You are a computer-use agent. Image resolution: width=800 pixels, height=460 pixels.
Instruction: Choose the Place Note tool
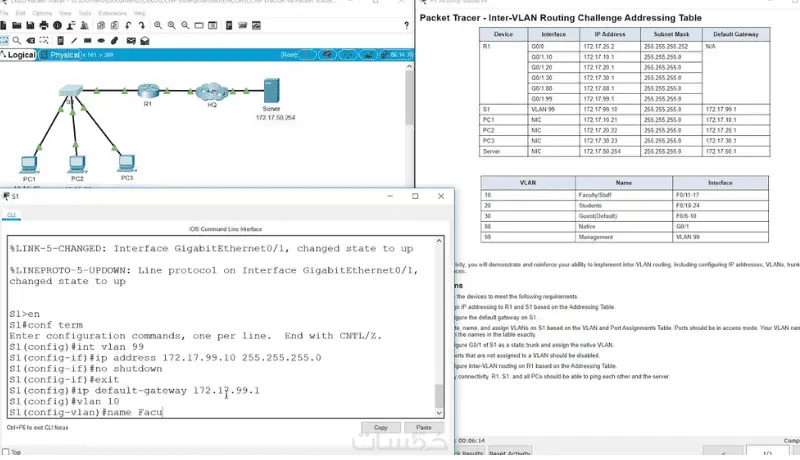click(x=60, y=40)
